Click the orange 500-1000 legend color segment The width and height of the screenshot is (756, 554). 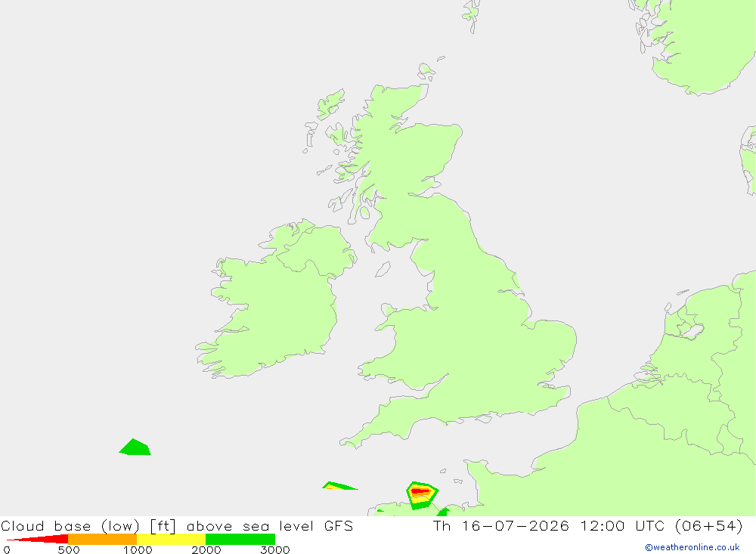pyautogui.click(x=103, y=539)
